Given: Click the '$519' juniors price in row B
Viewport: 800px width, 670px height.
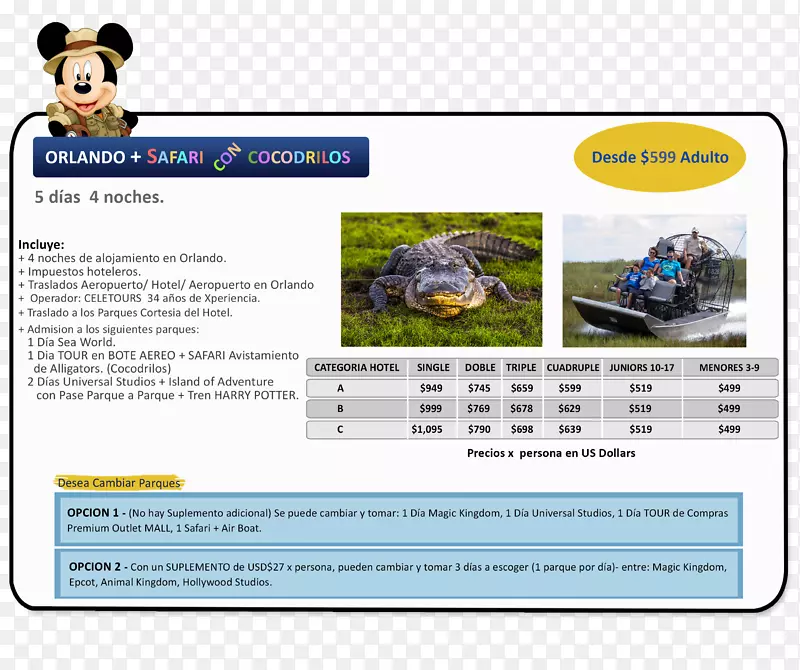Looking at the screenshot, I should (x=640, y=409).
